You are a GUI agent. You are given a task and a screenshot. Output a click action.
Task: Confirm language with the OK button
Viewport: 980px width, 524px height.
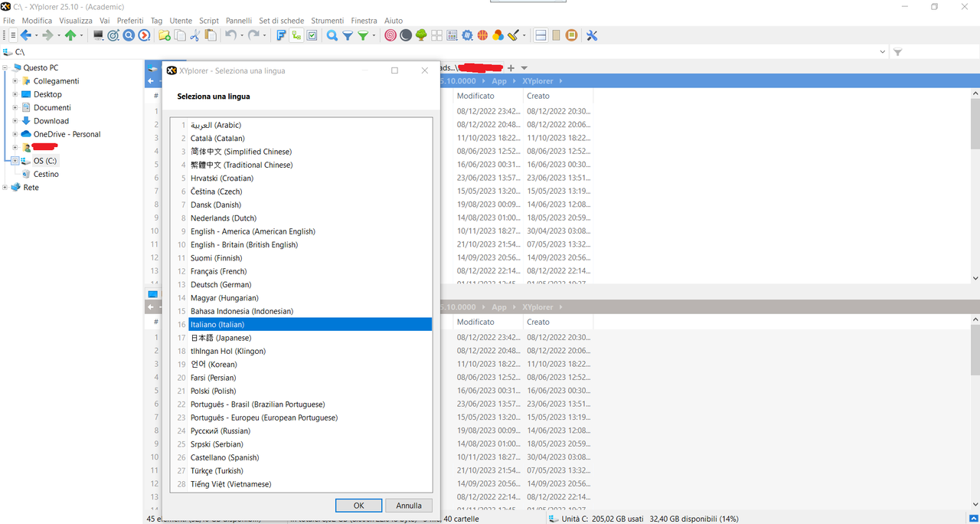pos(358,506)
